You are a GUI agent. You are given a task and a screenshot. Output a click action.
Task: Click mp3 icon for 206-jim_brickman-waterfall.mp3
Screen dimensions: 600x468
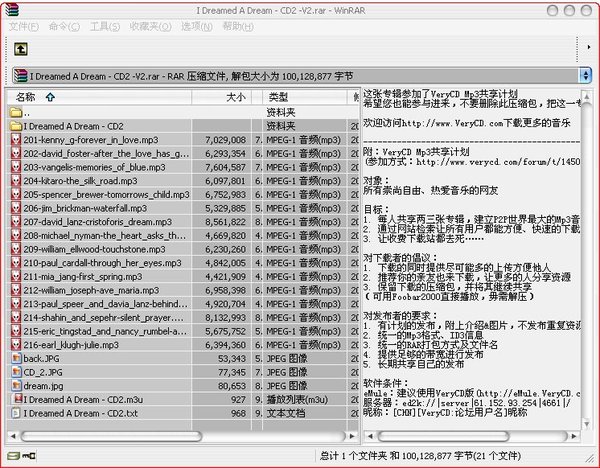pyautogui.click(x=16, y=208)
